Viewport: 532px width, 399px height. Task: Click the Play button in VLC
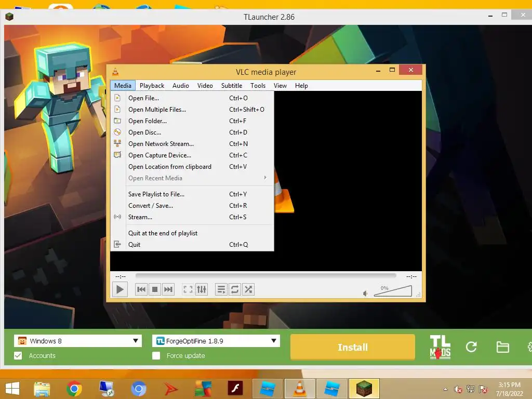point(120,289)
